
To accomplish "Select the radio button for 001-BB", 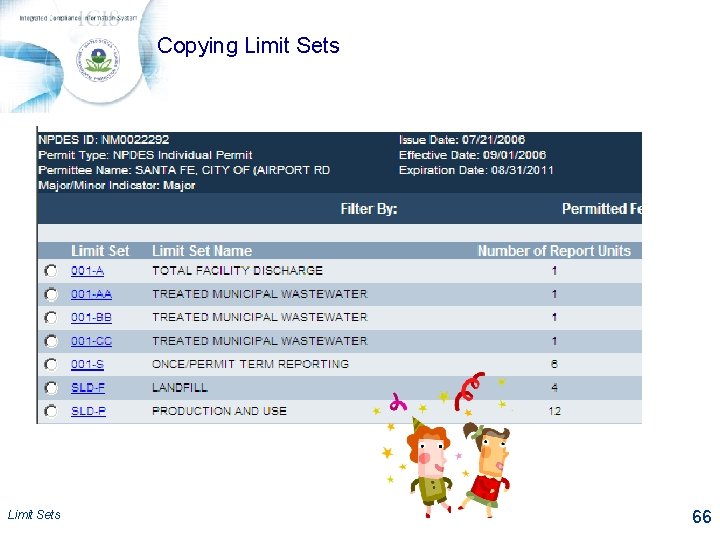I will point(51,318).
